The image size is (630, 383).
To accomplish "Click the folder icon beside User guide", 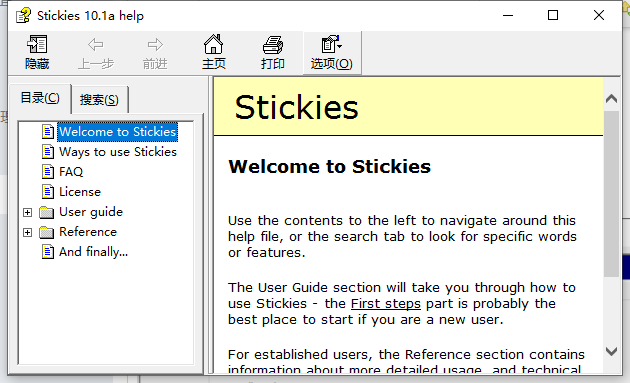I will (47, 212).
